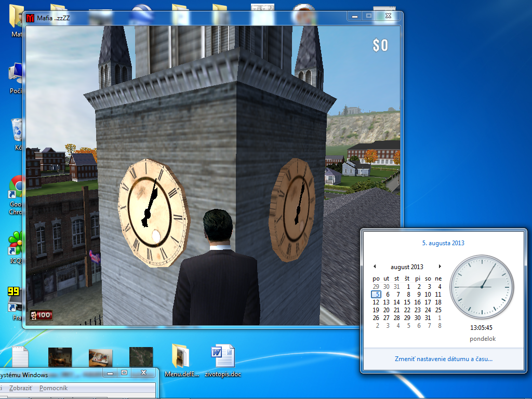This screenshot has width=532, height=399.
Task: Open the Pomocník menu in bottom window
Action: [54, 388]
